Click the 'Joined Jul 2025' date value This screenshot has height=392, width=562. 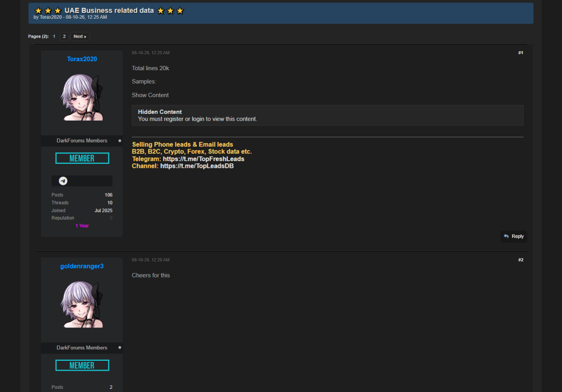click(104, 211)
